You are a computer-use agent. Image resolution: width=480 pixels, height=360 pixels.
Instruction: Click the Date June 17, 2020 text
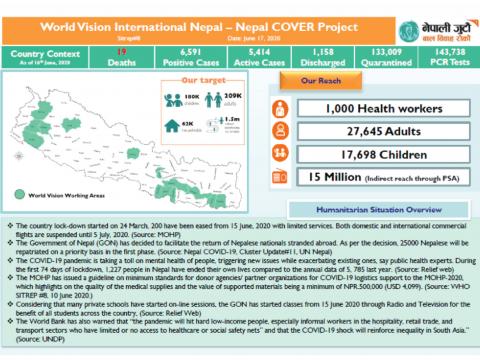point(254,38)
